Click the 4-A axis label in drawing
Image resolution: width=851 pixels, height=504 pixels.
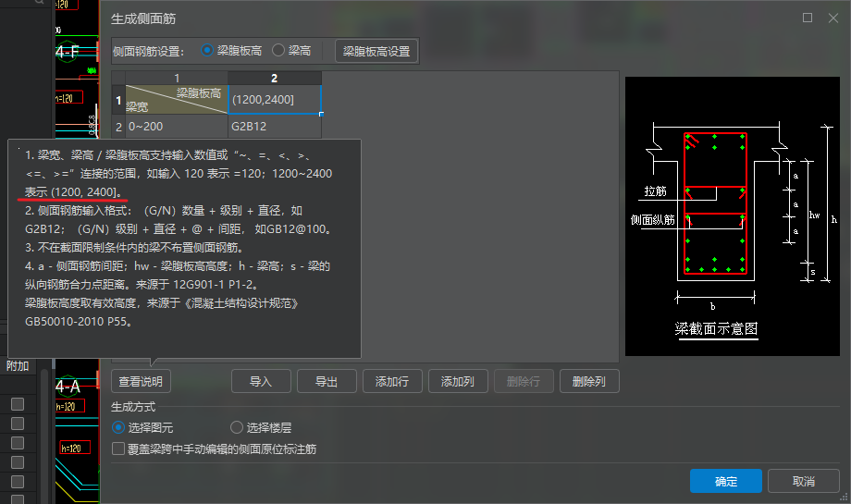pos(68,387)
